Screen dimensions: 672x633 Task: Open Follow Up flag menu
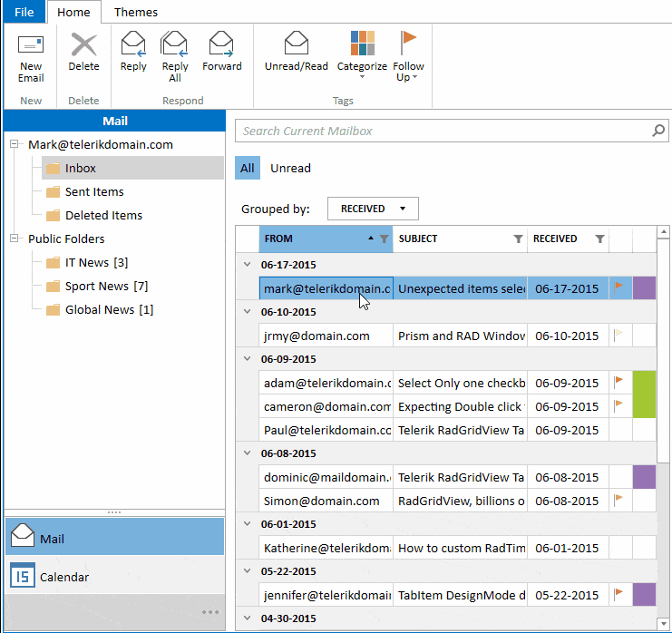pyautogui.click(x=407, y=43)
